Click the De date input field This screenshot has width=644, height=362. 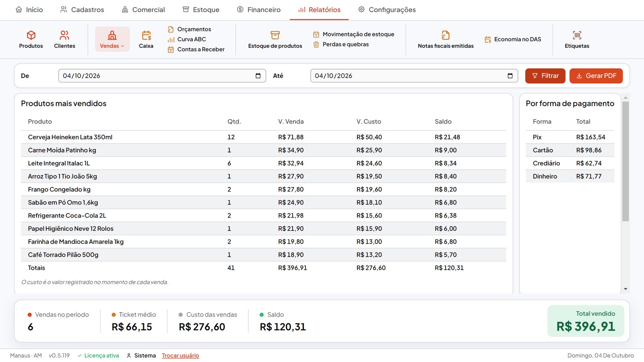coord(162,76)
